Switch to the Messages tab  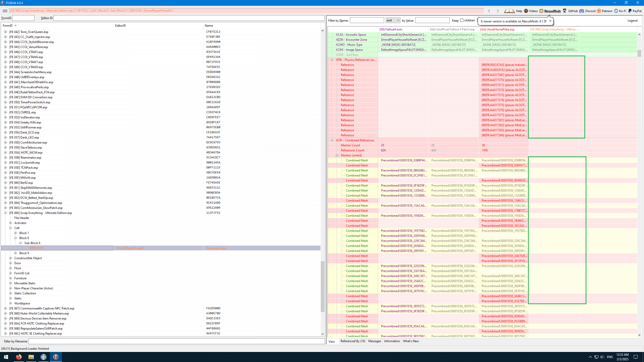pyautogui.click(x=374, y=341)
